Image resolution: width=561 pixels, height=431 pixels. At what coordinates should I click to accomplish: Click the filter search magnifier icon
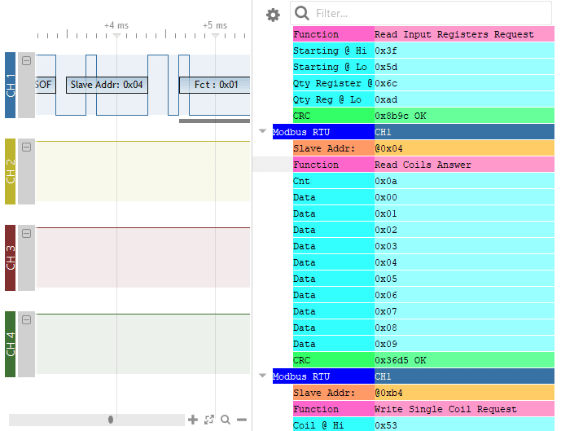pyautogui.click(x=302, y=13)
